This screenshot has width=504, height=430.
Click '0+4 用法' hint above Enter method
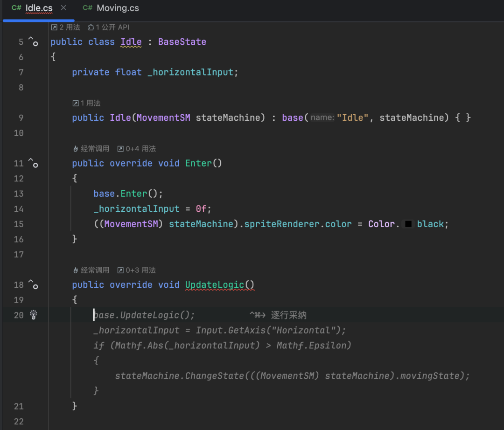[x=137, y=149]
